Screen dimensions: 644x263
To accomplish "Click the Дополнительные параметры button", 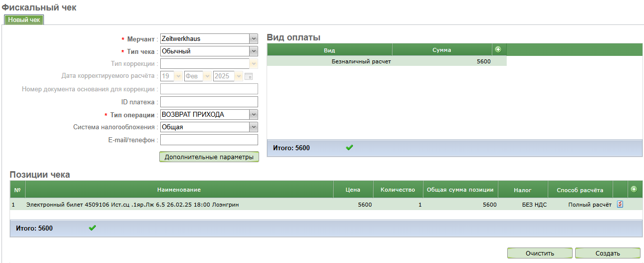I will [209, 157].
